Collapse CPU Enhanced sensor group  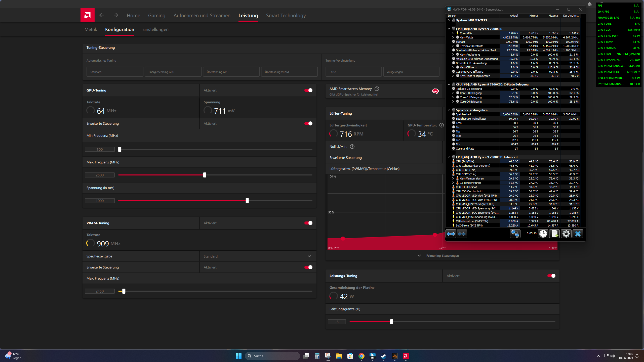pyautogui.click(x=449, y=157)
